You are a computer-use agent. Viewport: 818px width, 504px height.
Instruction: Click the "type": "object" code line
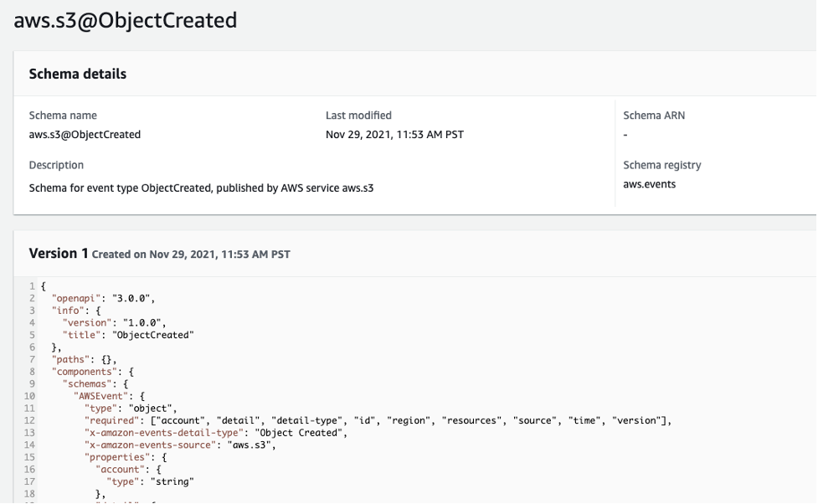tap(131, 408)
